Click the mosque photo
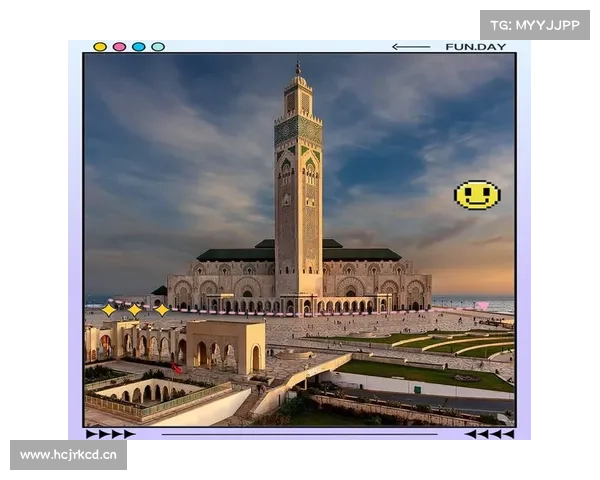 point(299,240)
